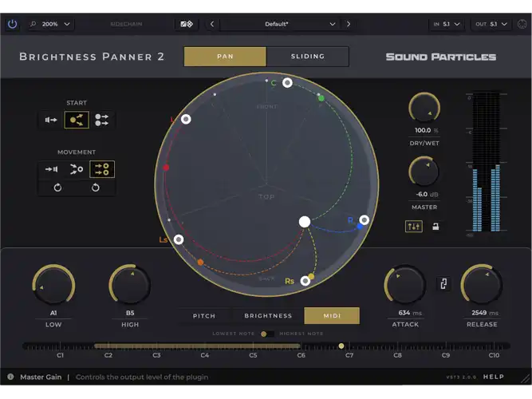The height and width of the screenshot is (399, 532).
Task: Click the Ls speaker handle
Action: (x=179, y=239)
